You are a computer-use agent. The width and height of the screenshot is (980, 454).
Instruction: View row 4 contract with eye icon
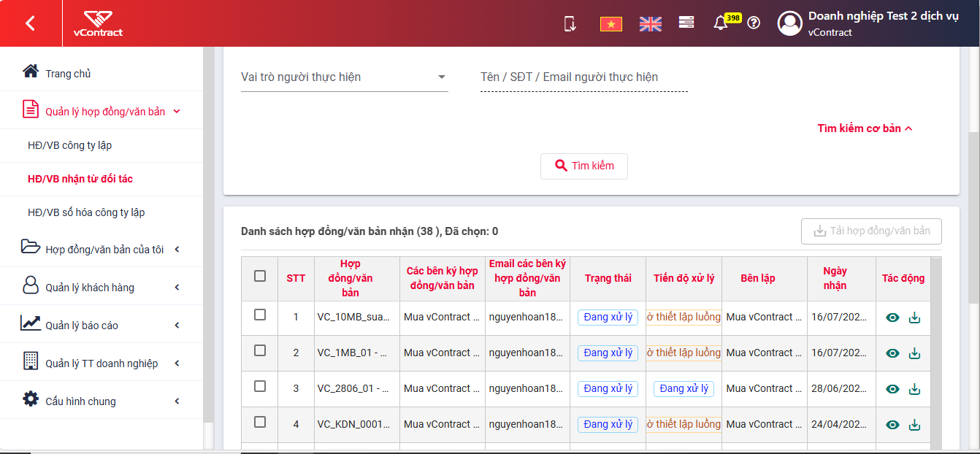892,425
